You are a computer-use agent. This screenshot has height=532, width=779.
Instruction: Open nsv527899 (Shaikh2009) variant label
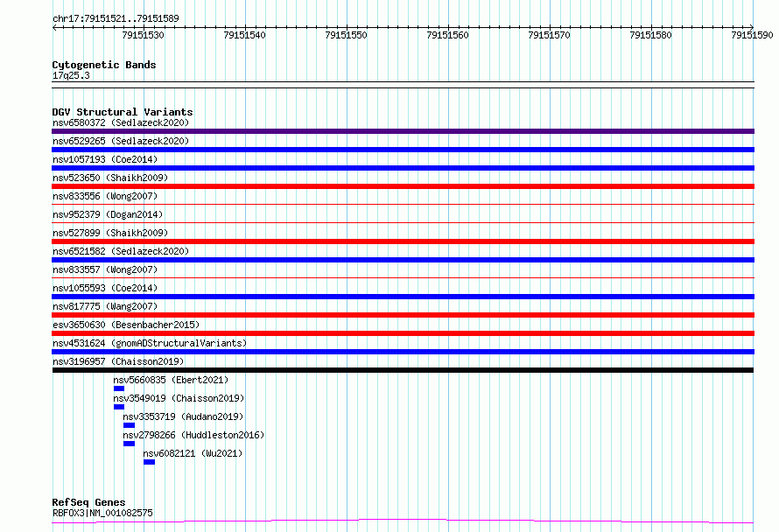(110, 233)
